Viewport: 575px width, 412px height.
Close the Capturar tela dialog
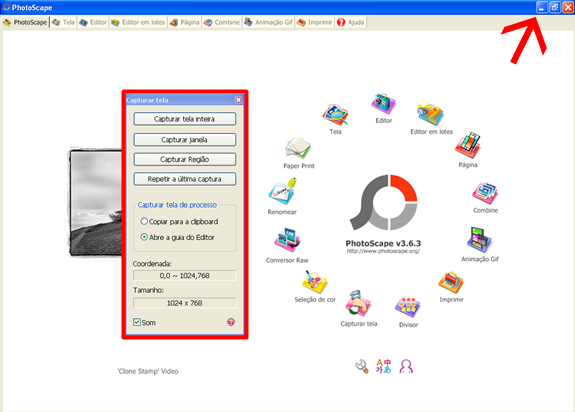click(x=238, y=100)
